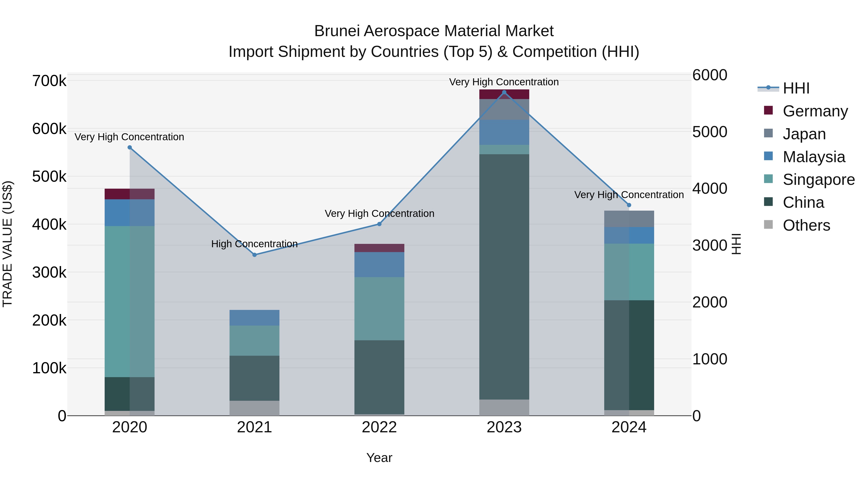Screen dimensions: 868x488
Task: Click the 2022 Germany bar segment
Action: coord(380,248)
